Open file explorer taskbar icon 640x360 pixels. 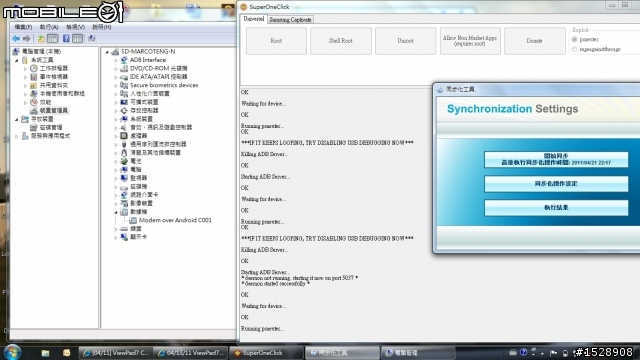(45, 353)
